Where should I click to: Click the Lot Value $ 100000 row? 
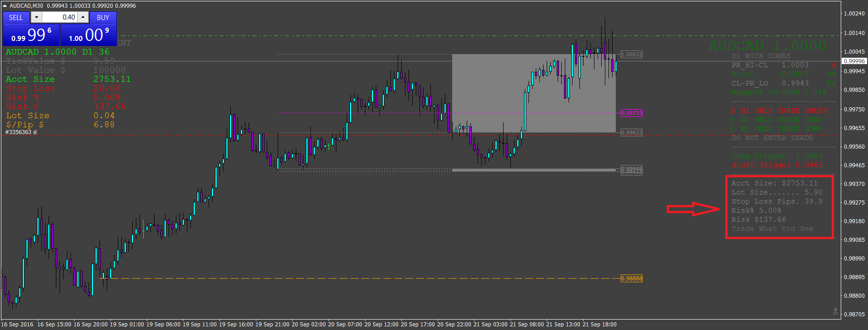coord(65,70)
